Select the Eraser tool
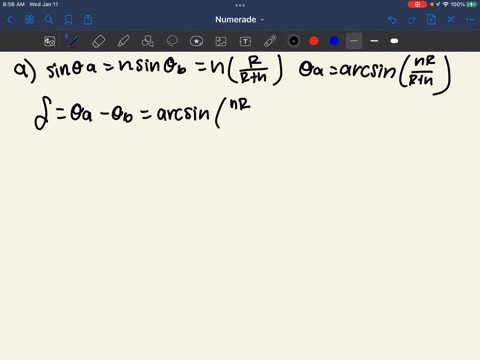This screenshot has height=360, width=480. (99, 41)
